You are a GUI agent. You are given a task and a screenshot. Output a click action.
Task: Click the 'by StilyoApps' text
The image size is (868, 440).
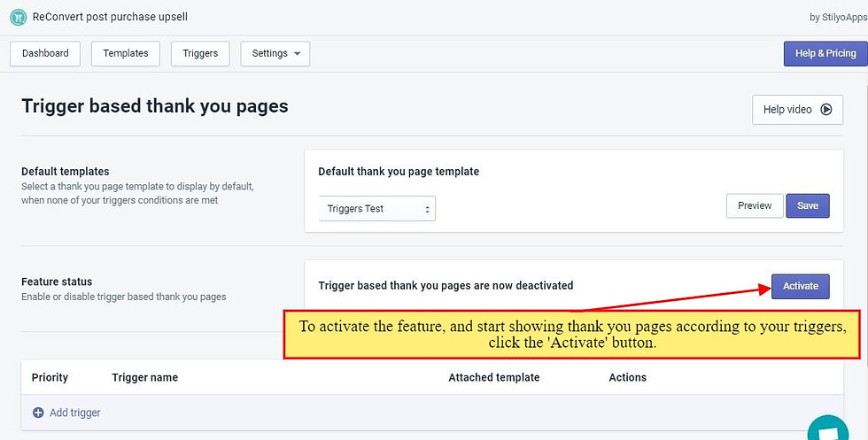pyautogui.click(x=838, y=17)
